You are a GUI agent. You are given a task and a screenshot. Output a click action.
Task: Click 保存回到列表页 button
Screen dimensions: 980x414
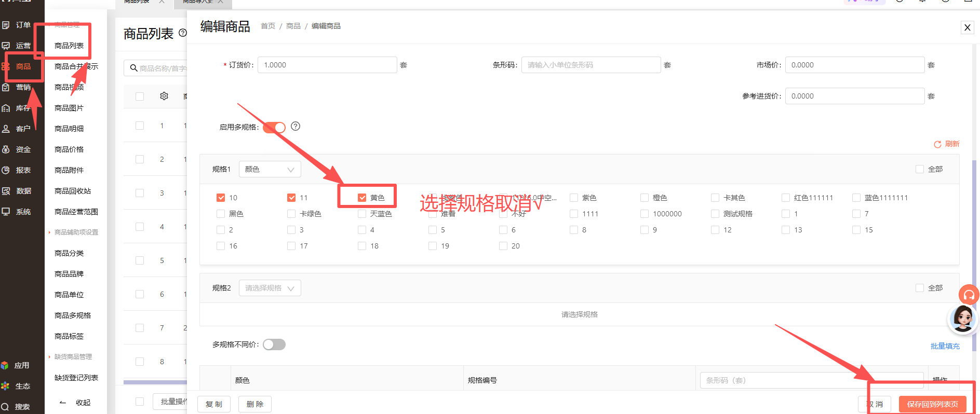tap(933, 404)
